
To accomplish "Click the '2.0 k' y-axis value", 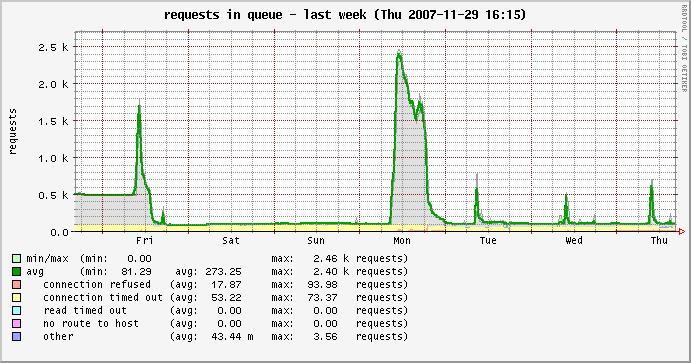I will 53,84.
